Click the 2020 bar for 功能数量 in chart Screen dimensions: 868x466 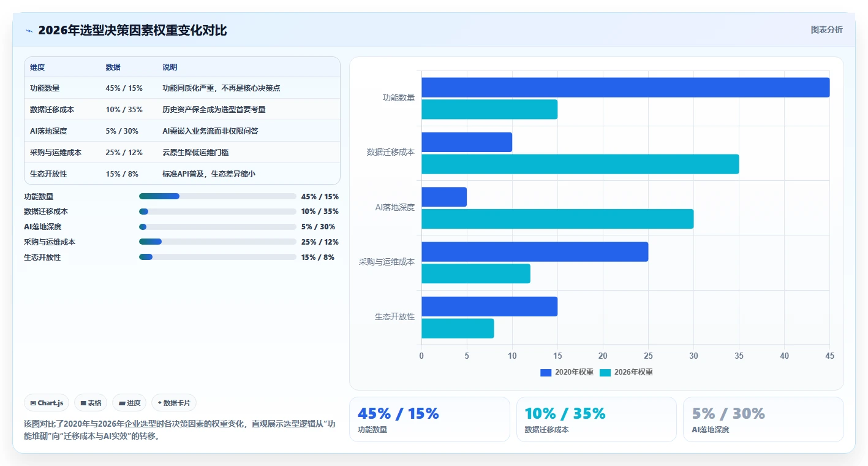pyautogui.click(x=625, y=87)
